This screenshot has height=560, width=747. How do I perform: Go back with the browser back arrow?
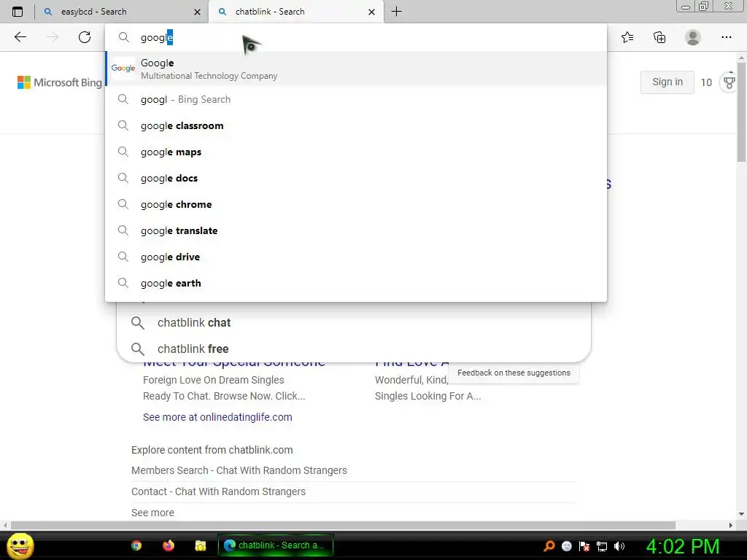pyautogui.click(x=20, y=37)
